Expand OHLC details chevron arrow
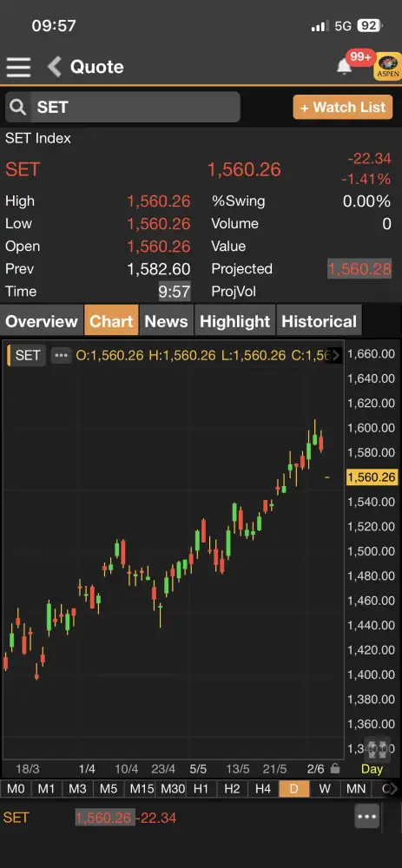Image resolution: width=402 pixels, height=868 pixels. click(x=335, y=355)
